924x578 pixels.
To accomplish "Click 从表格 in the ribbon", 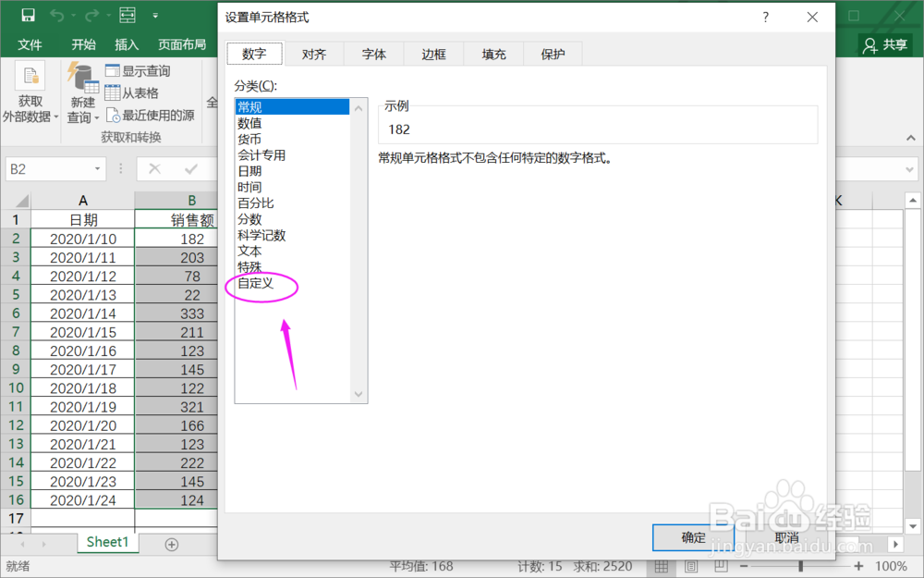I will 132,93.
